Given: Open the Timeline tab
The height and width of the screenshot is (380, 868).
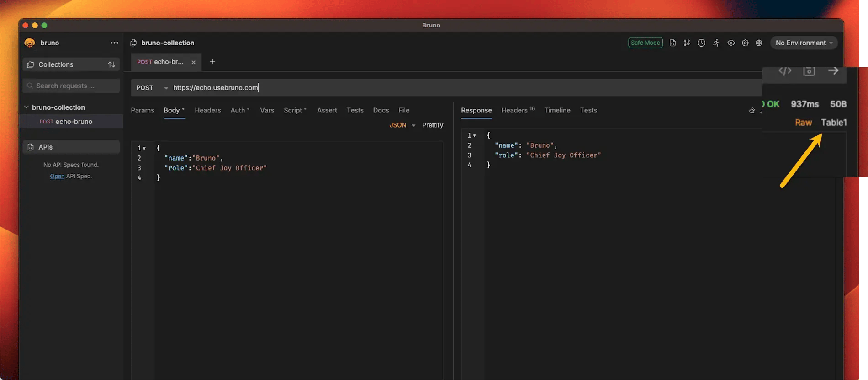Looking at the screenshot, I should tap(557, 110).
